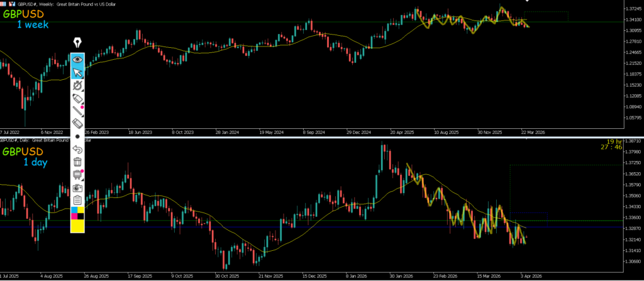Click the pen nib icon above the toolbar
The height and width of the screenshot is (281, 644).
point(78,43)
